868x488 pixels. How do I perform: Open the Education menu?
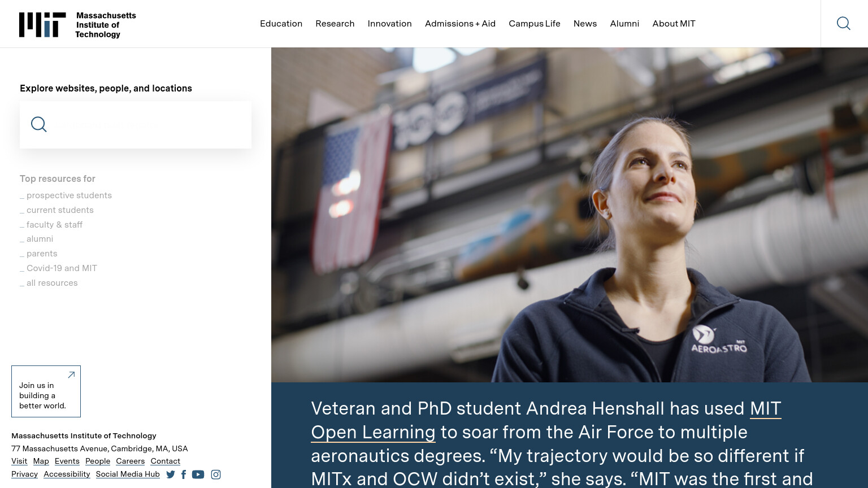pos(281,24)
